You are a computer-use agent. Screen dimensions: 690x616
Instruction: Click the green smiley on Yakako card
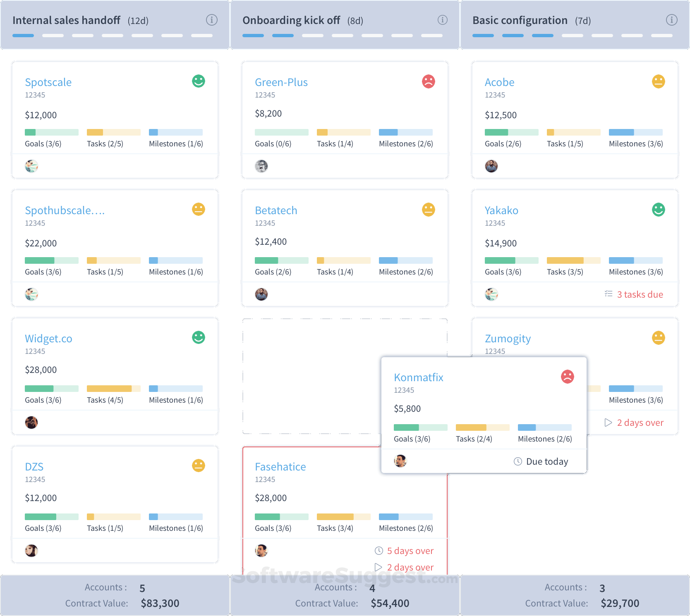click(659, 210)
